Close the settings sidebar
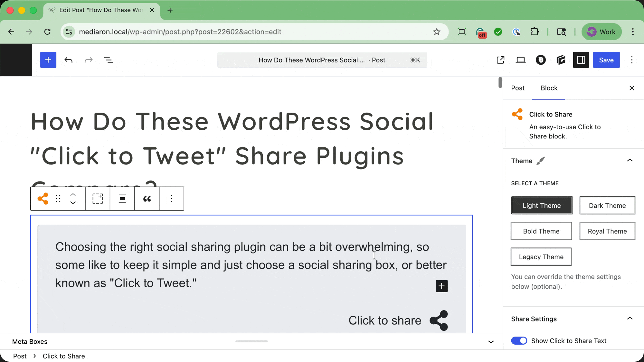 632,88
